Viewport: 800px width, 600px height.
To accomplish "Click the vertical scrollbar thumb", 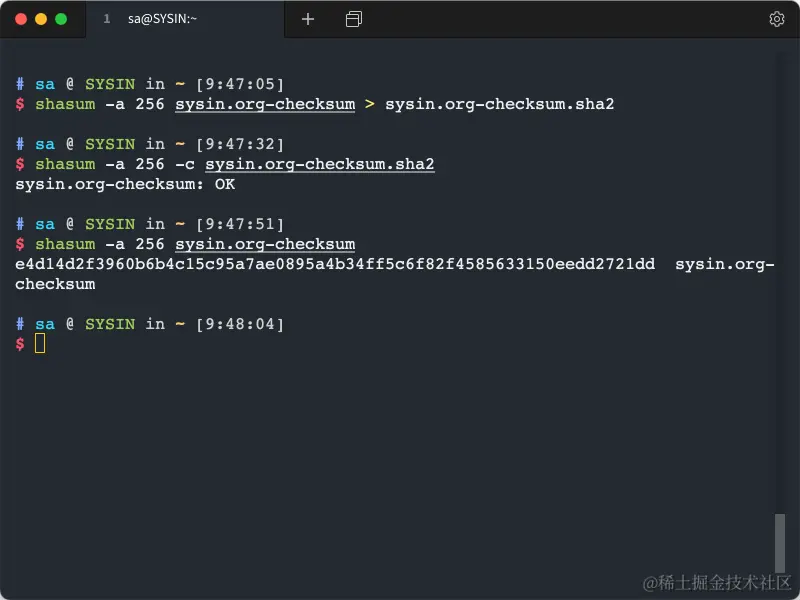I will (780, 543).
